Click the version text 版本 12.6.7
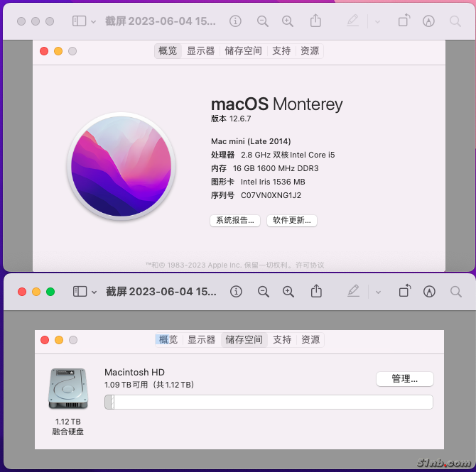The width and height of the screenshot is (476, 472). [x=231, y=119]
